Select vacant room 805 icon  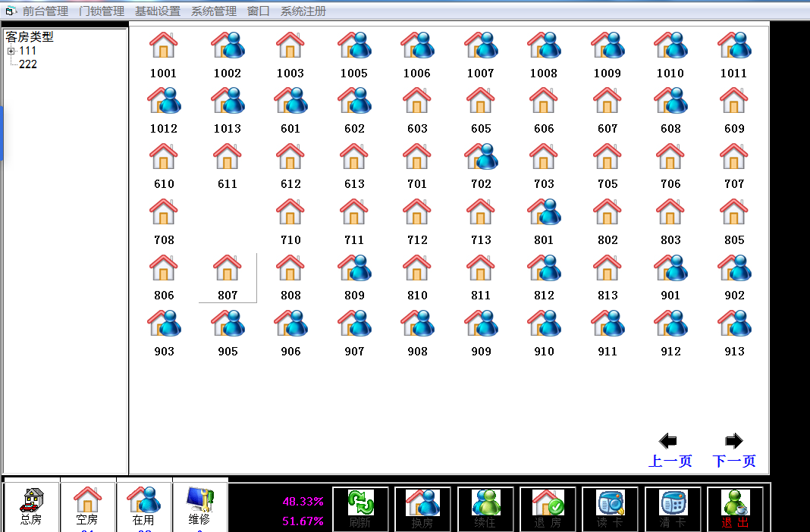click(x=734, y=212)
